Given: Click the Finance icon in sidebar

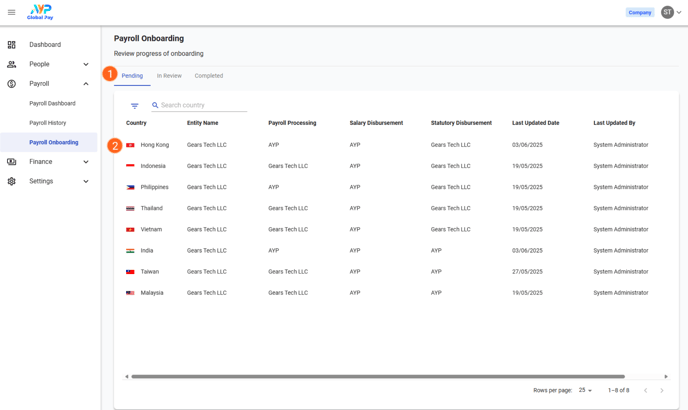Looking at the screenshot, I should pos(11,162).
